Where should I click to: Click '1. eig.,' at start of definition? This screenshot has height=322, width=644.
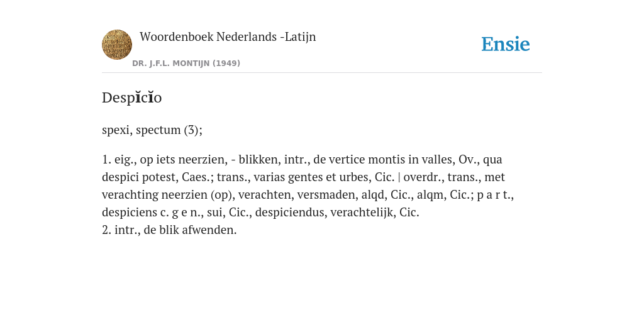tap(119, 159)
